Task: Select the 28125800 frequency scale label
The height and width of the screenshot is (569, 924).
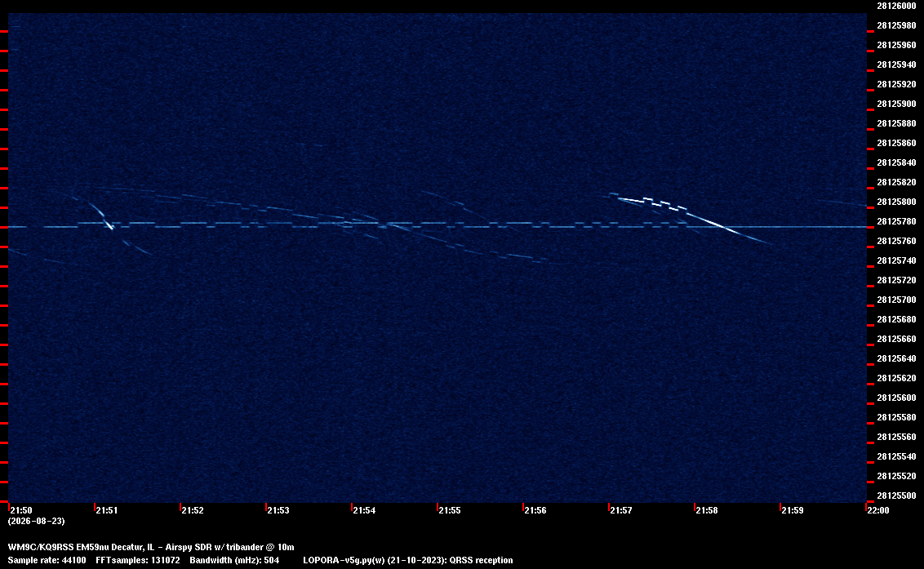Action: [x=896, y=202]
